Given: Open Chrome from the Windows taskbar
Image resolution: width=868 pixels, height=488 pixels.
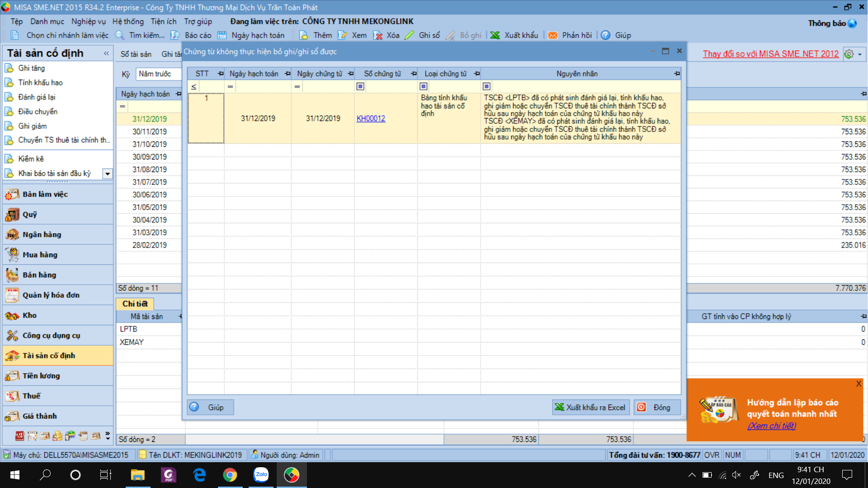Looking at the screenshot, I should pos(230,475).
